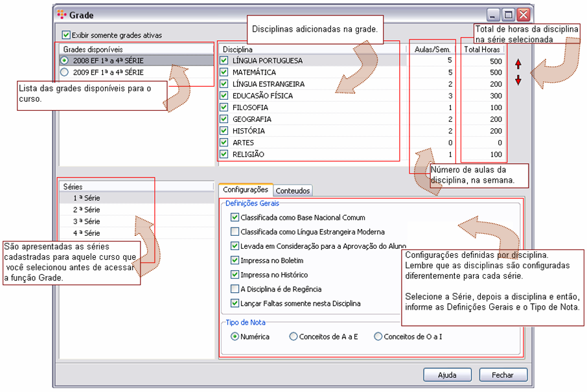Uncheck the MATEMÁTICA discipline
587x392 pixels.
(x=224, y=72)
